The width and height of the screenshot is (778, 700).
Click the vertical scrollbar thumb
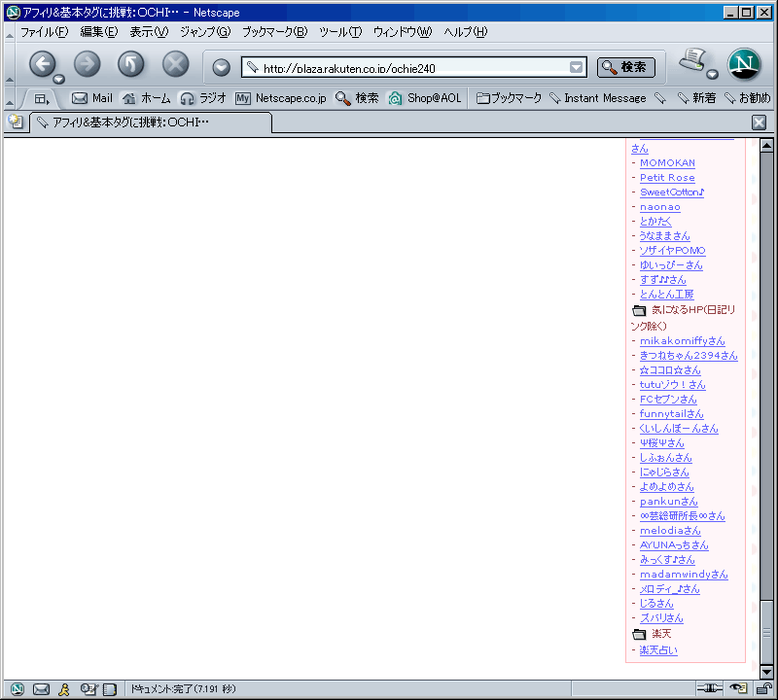pyautogui.click(x=766, y=633)
